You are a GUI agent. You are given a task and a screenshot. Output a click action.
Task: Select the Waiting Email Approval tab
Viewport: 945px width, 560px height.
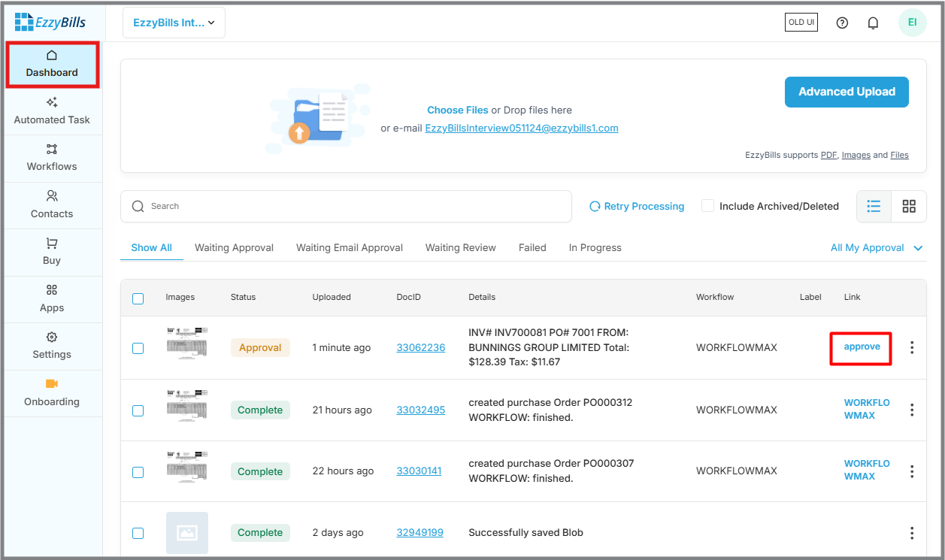350,247
